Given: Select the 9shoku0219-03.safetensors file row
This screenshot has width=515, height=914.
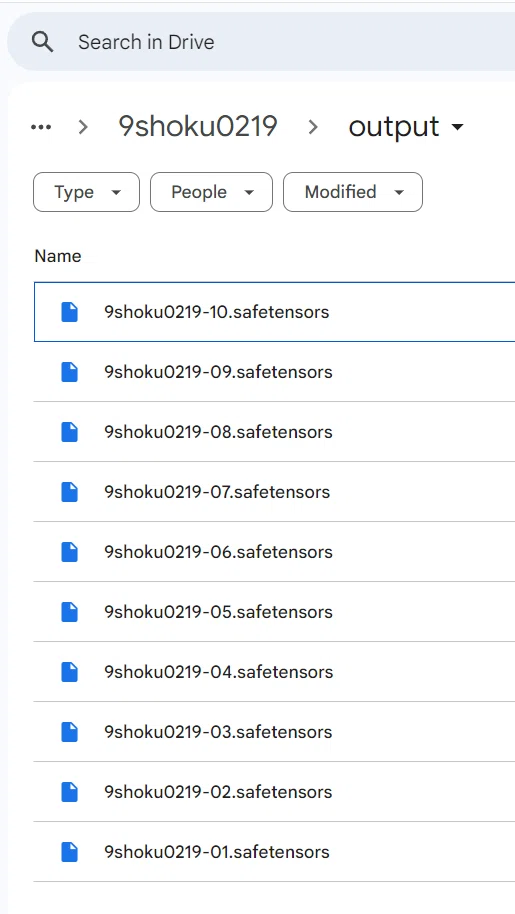Looking at the screenshot, I should click(274, 732).
